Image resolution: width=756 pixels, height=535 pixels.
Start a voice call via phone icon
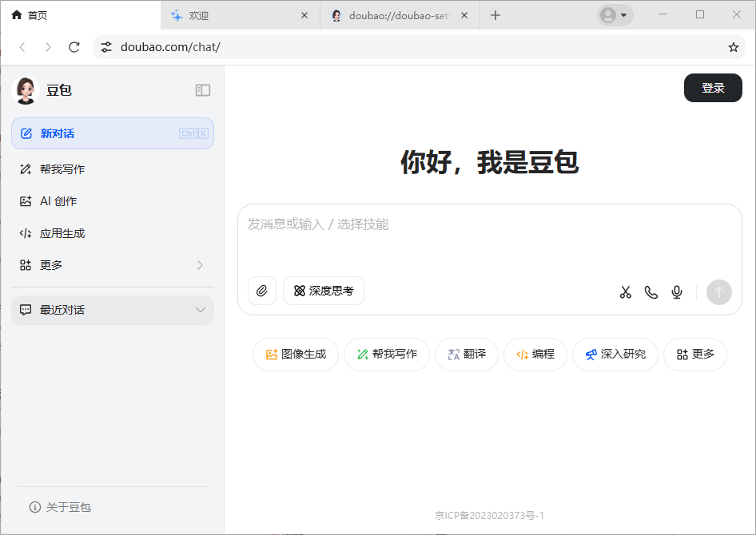(x=651, y=292)
